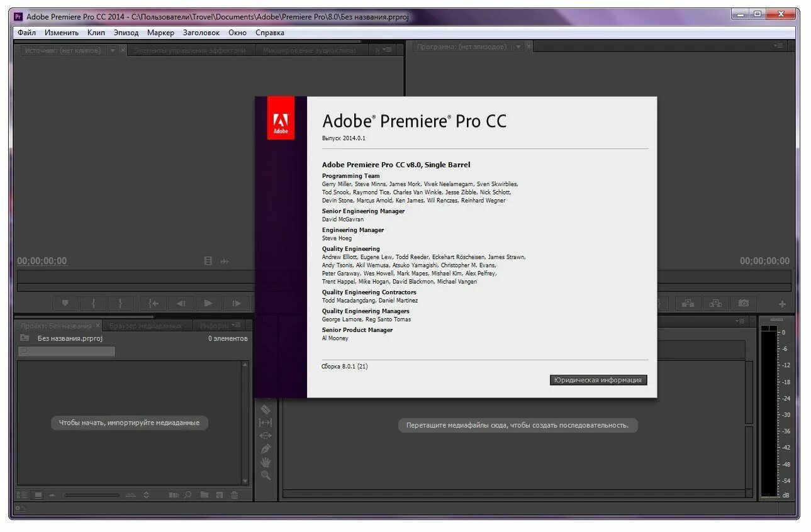
Task: Create New Bin folder icon
Action: pos(204,495)
